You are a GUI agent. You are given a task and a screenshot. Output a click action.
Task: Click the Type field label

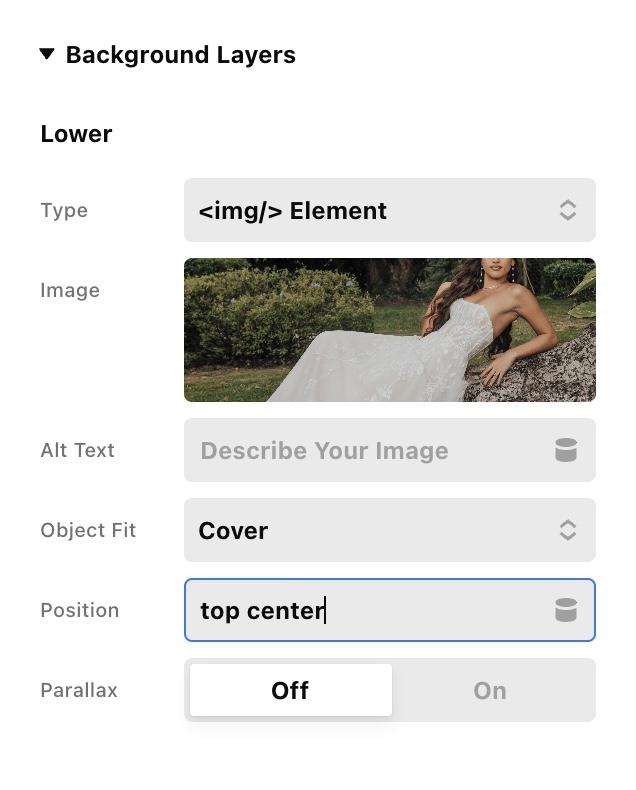click(64, 210)
